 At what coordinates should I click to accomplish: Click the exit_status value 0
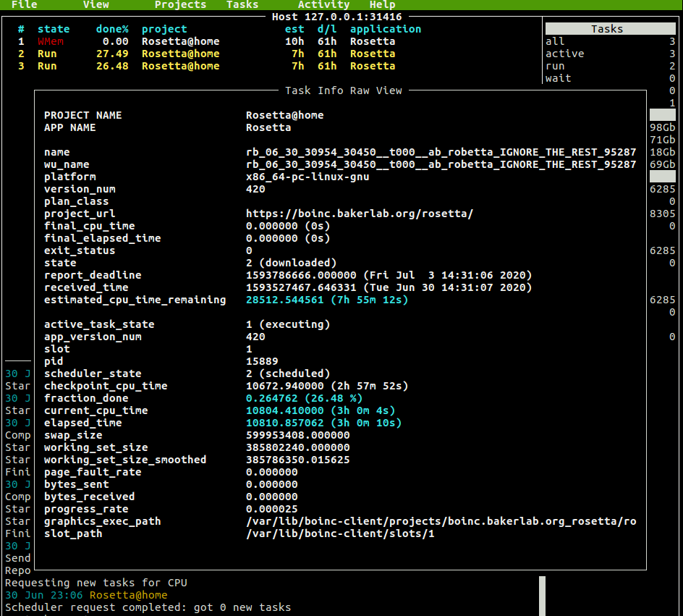[249, 250]
